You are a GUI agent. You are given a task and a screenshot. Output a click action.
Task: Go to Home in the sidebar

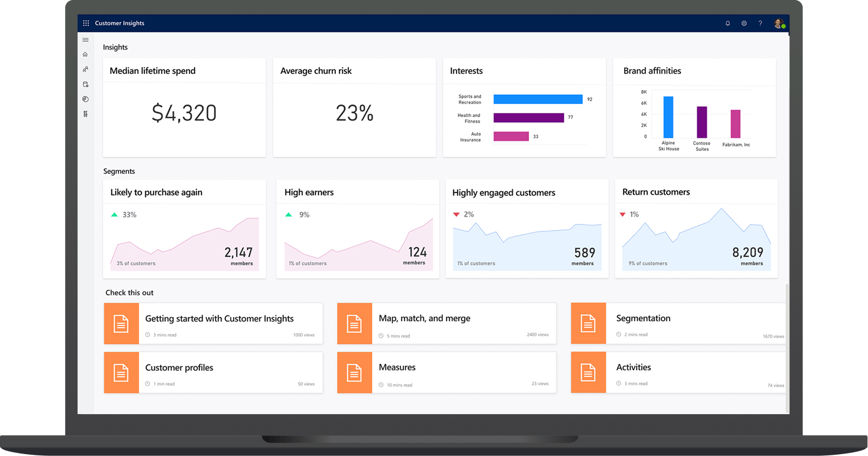pos(86,54)
